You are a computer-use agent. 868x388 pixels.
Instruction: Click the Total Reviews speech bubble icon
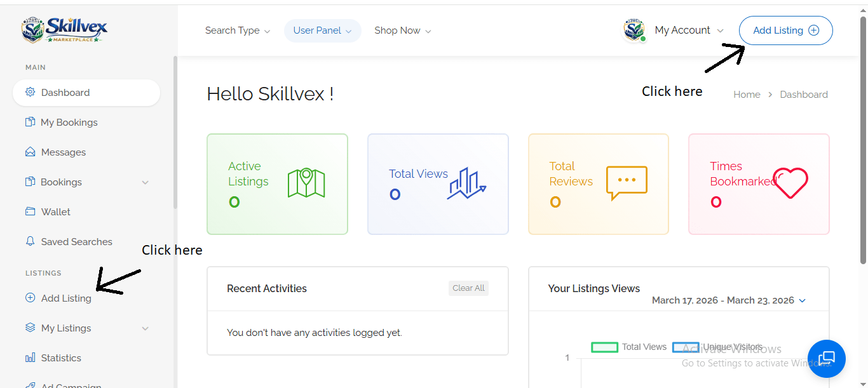coord(627,183)
